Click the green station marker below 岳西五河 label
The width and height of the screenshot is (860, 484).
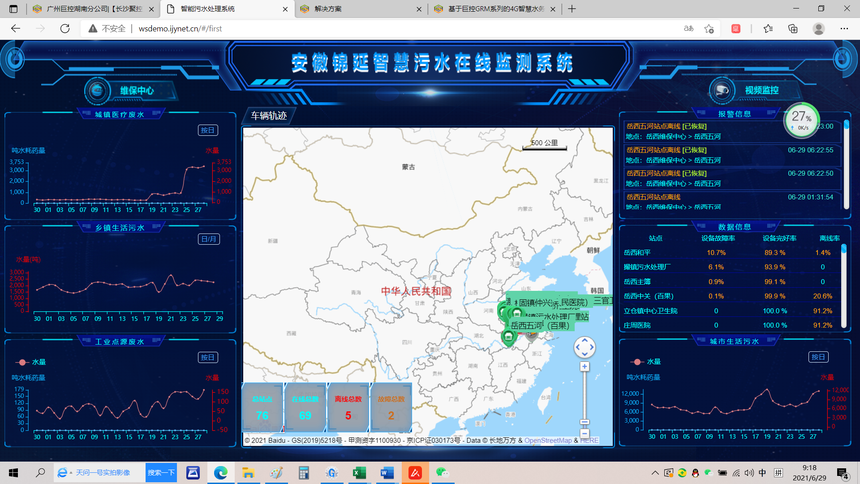[508, 337]
